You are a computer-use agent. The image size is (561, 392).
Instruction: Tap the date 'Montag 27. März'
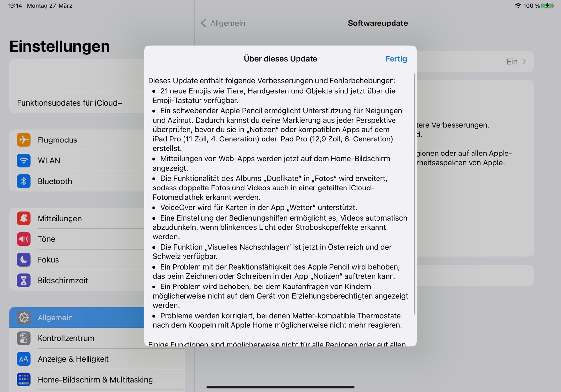click(x=50, y=6)
